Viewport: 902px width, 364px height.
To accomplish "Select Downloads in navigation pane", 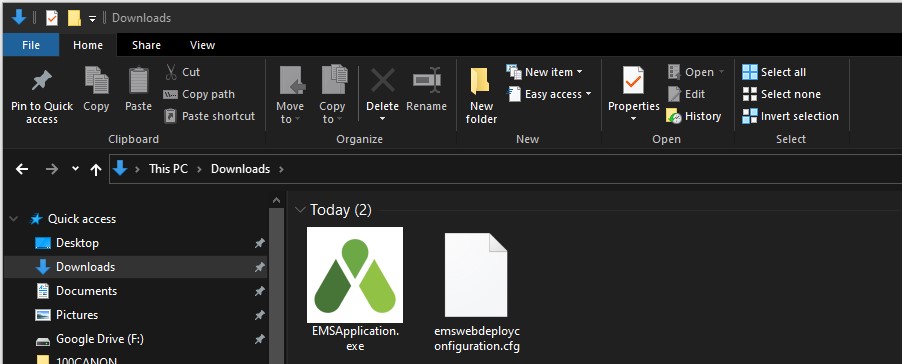I will [x=136, y=267].
